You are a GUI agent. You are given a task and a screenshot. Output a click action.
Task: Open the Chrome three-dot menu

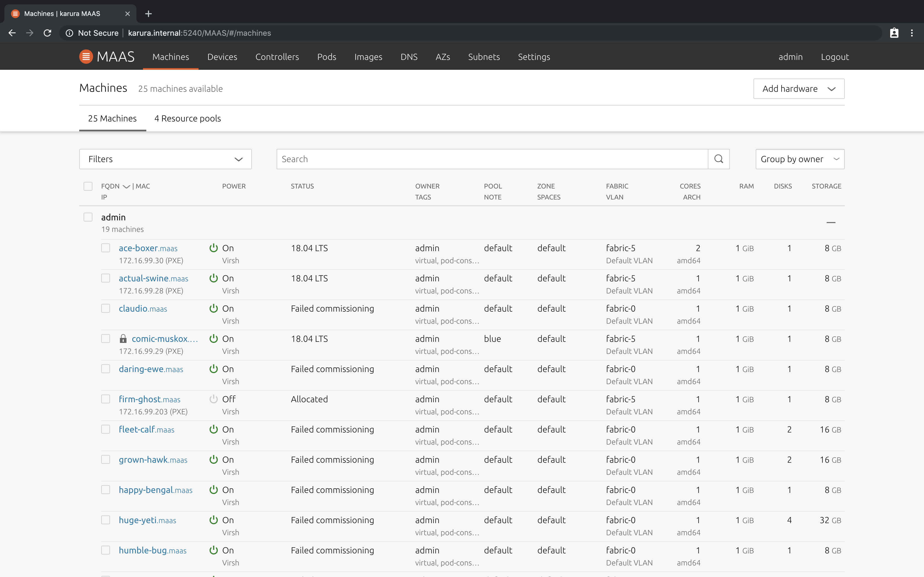click(912, 33)
